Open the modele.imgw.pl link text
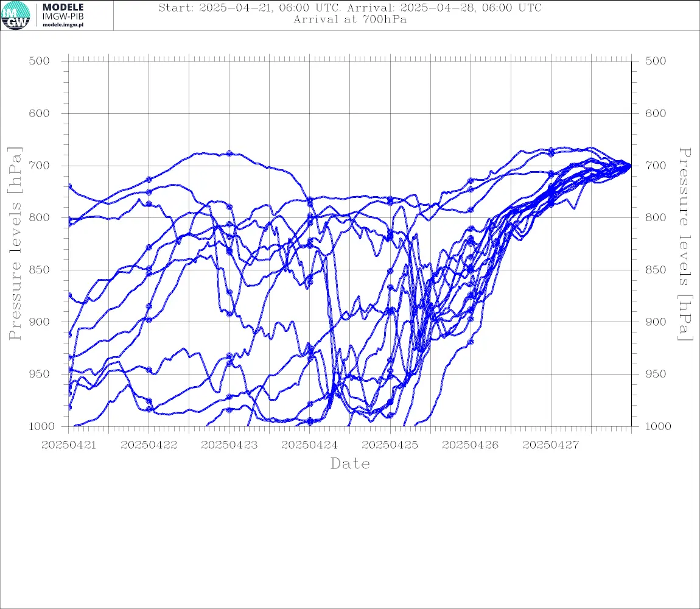This screenshot has width=700, height=609. [63, 25]
